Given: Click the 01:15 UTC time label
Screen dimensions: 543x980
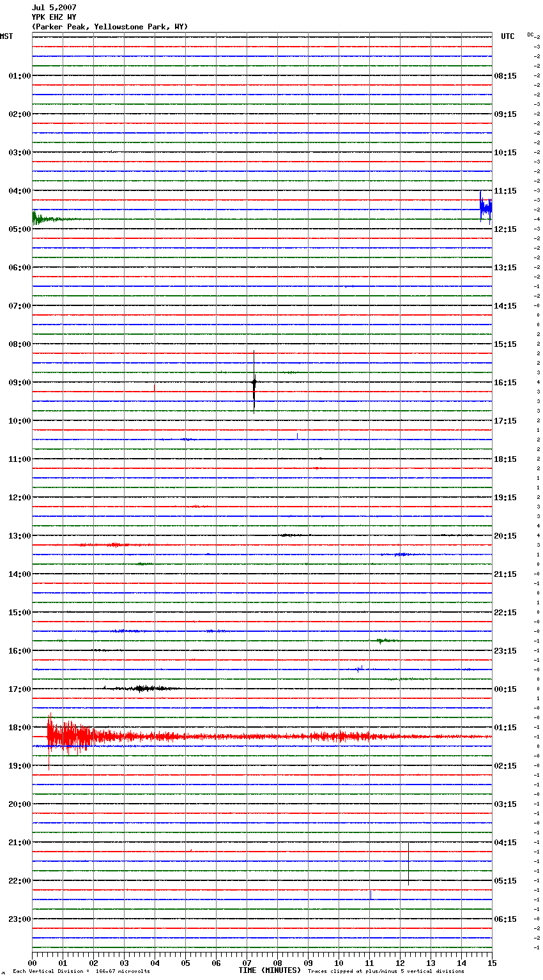Looking at the screenshot, I should 505,728.
